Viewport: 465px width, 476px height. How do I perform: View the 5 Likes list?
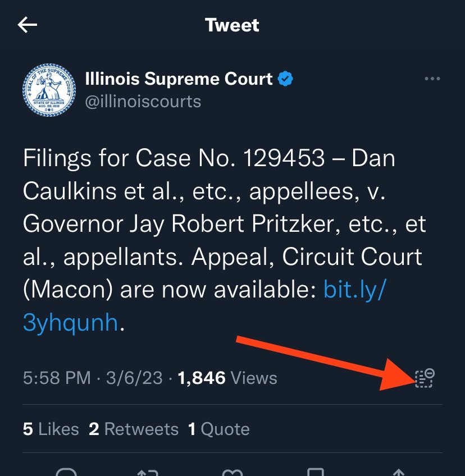[51, 429]
